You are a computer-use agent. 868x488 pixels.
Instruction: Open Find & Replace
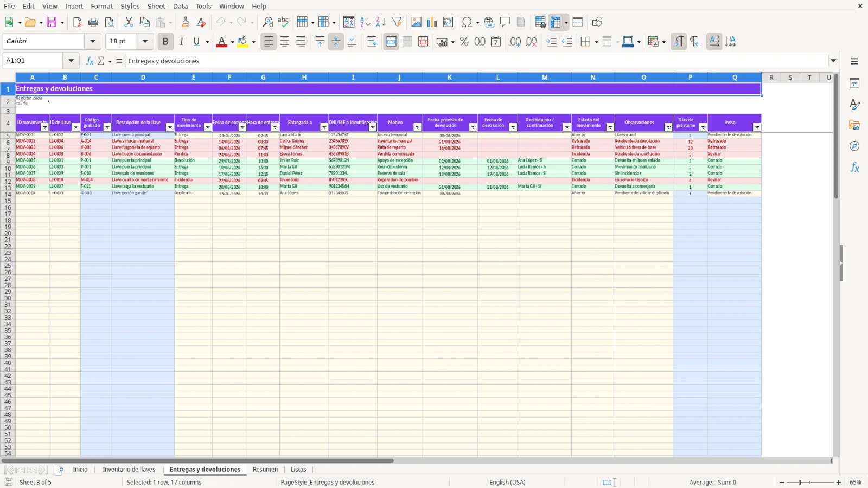pyautogui.click(x=267, y=22)
